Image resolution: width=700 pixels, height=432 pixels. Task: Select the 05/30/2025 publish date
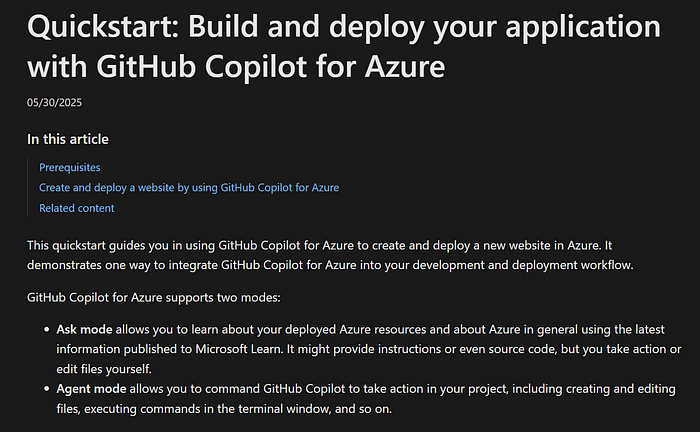(x=54, y=103)
